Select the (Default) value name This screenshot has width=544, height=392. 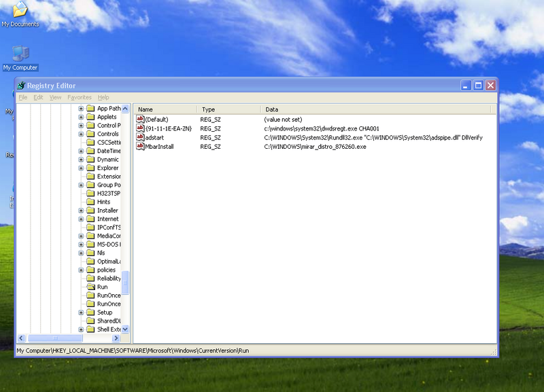pyautogui.click(x=156, y=120)
